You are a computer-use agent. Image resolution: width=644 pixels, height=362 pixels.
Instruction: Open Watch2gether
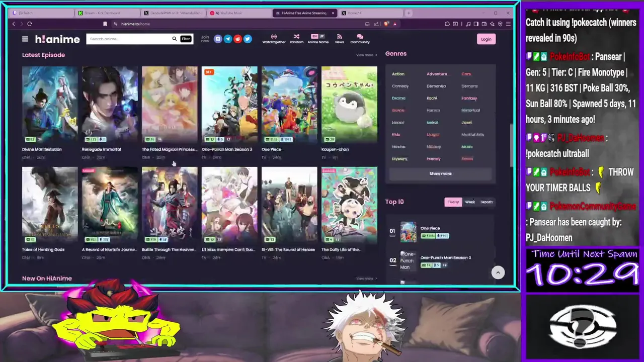coord(274,39)
